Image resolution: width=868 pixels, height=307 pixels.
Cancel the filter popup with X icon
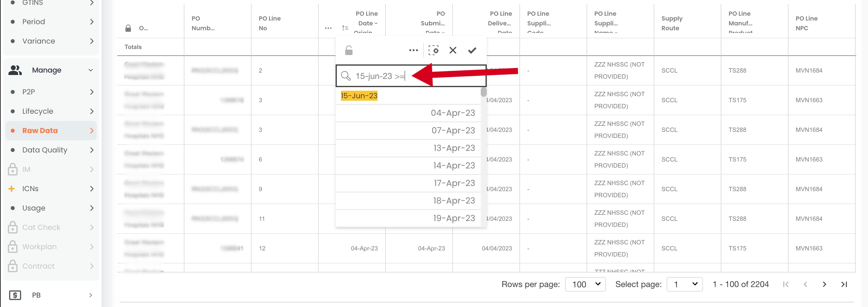tap(453, 50)
